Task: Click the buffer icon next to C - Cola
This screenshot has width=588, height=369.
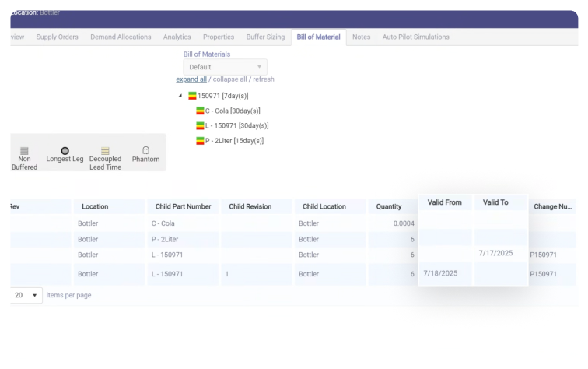Action: coord(200,111)
